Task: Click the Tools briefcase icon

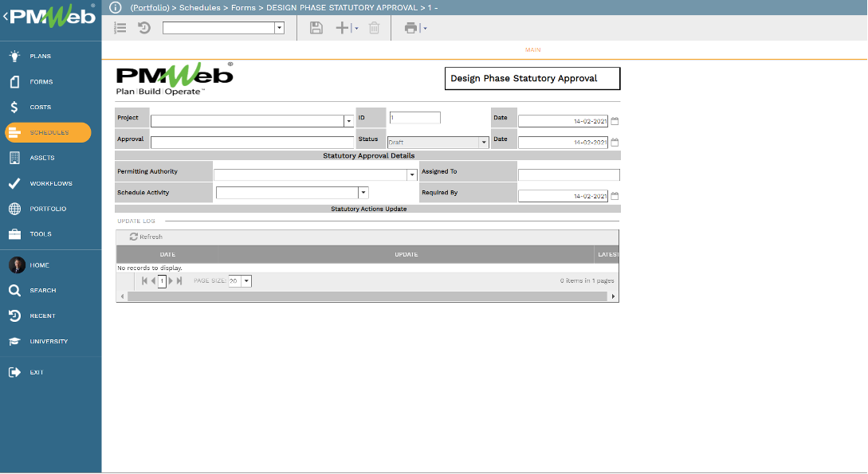Action: tap(15, 234)
